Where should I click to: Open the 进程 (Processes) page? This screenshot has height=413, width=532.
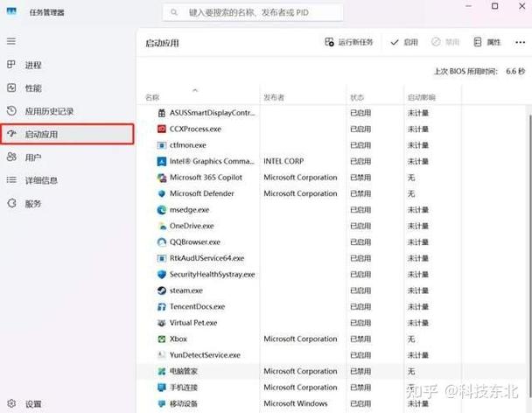pyautogui.click(x=33, y=65)
